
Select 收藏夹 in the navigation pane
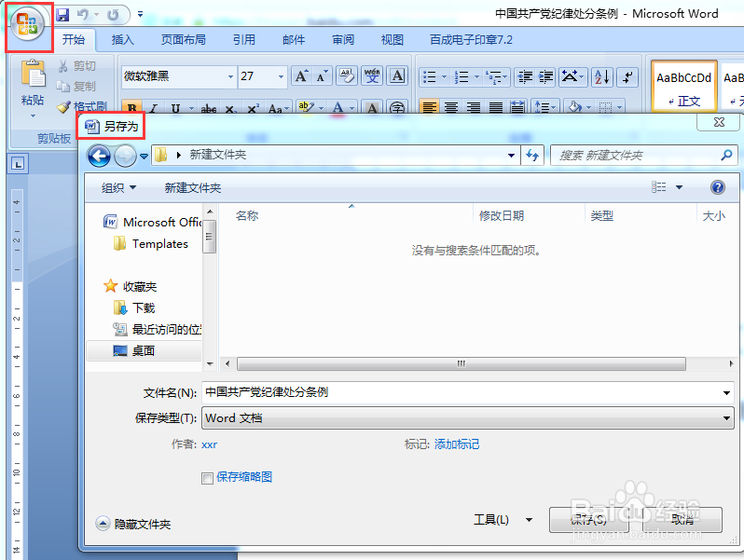[x=130, y=286]
